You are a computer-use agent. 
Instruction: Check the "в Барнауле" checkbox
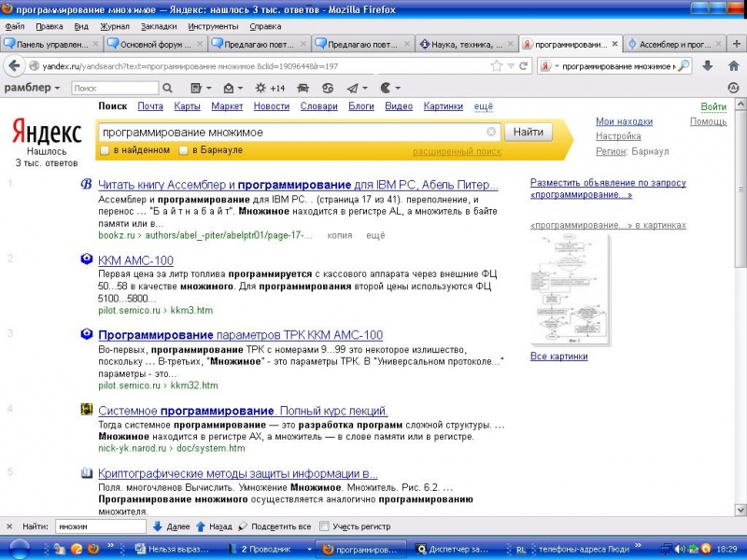pyautogui.click(x=184, y=150)
